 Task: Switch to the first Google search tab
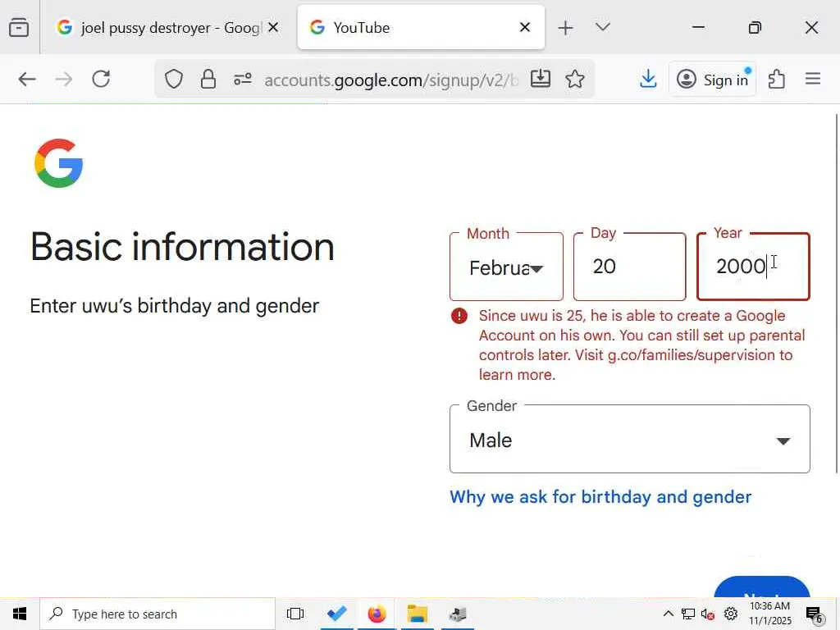(167, 27)
